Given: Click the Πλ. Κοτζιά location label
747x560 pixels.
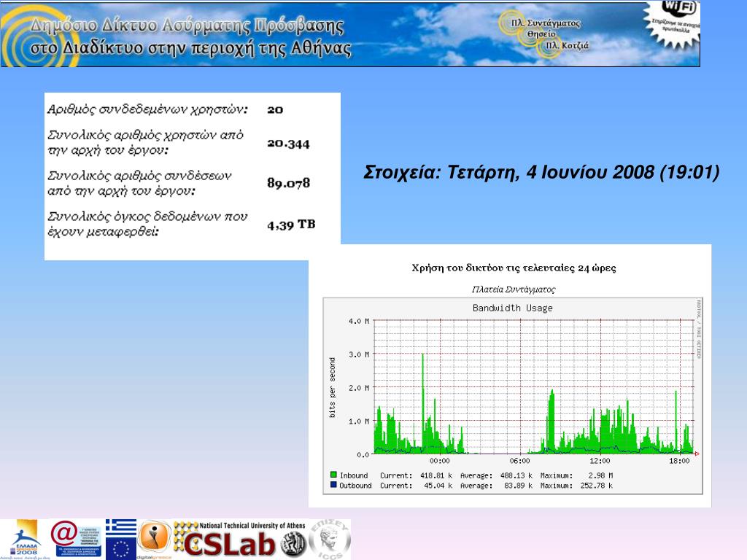Looking at the screenshot, I should tap(567, 46).
